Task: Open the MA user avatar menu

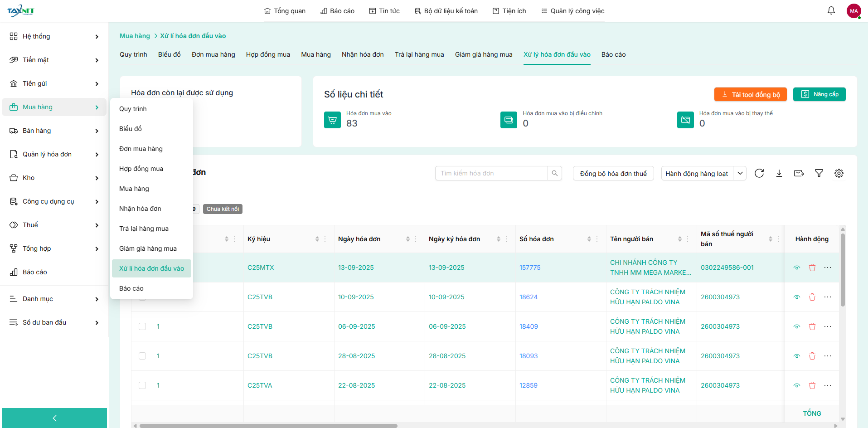Action: point(854,11)
